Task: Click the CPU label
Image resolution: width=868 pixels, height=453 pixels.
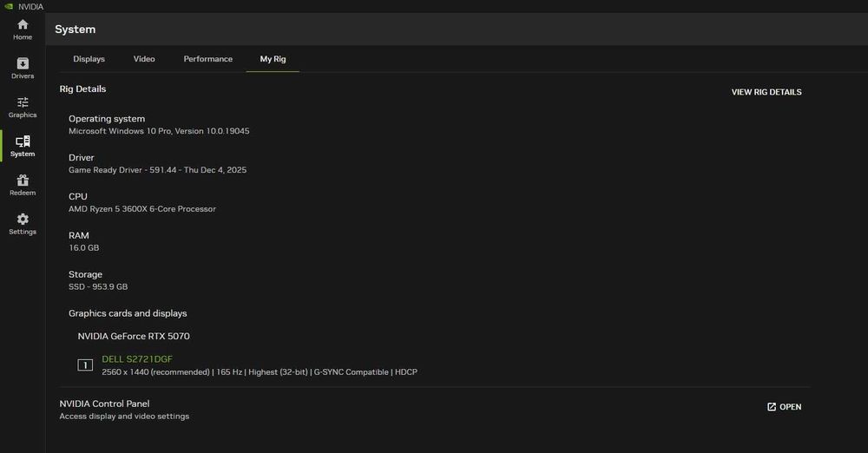Action: pyautogui.click(x=78, y=196)
